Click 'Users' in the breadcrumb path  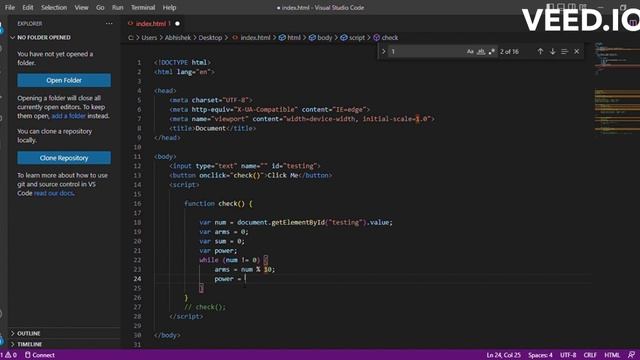tap(149, 38)
